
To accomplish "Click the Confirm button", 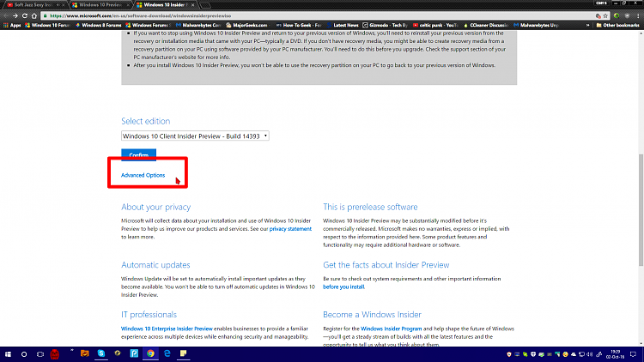I will click(138, 154).
